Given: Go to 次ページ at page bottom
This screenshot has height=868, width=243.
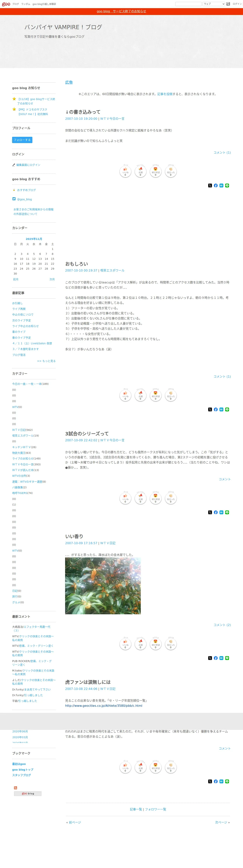Looking at the screenshot, I should (221, 823).
